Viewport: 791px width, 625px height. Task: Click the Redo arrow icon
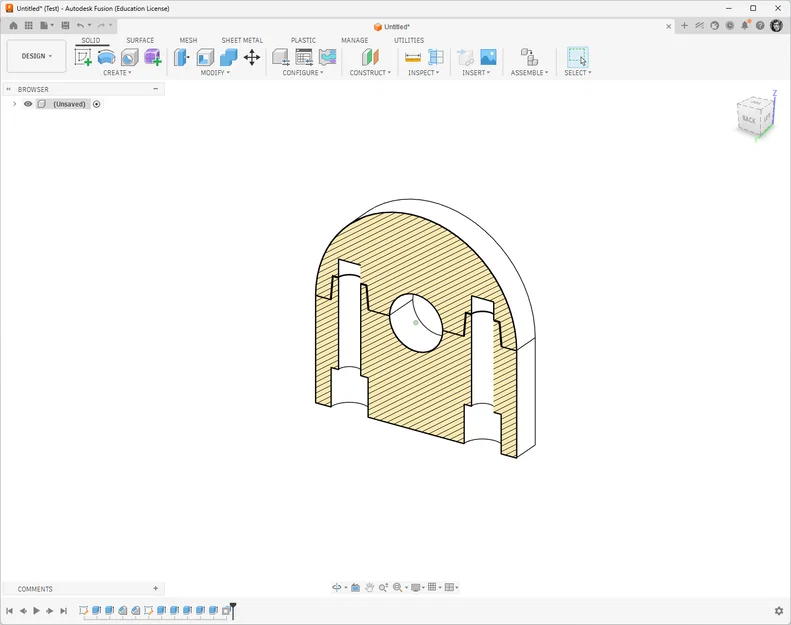pyautogui.click(x=101, y=25)
